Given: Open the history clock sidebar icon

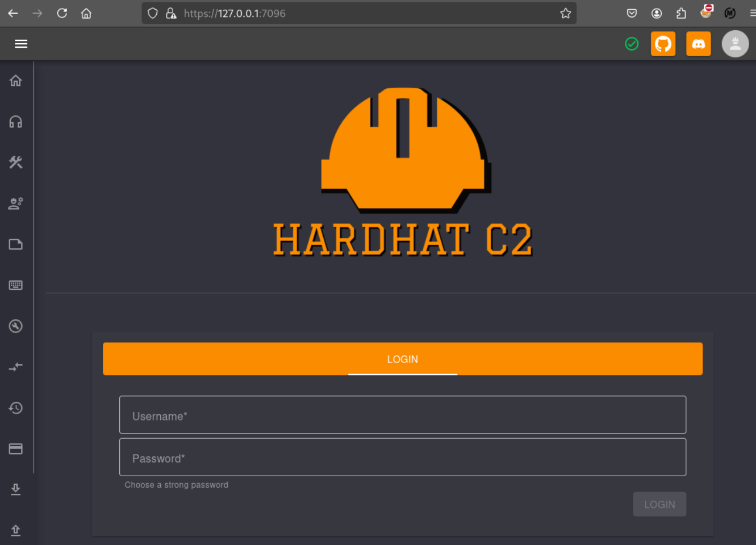Looking at the screenshot, I should pos(16,408).
